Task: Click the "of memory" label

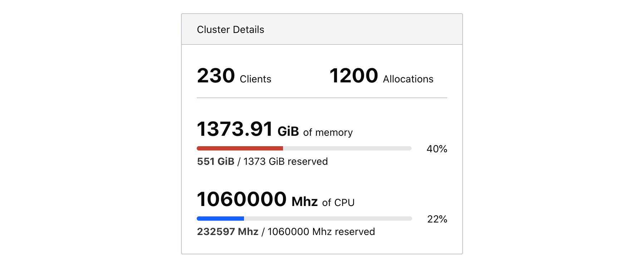Action: (328, 132)
